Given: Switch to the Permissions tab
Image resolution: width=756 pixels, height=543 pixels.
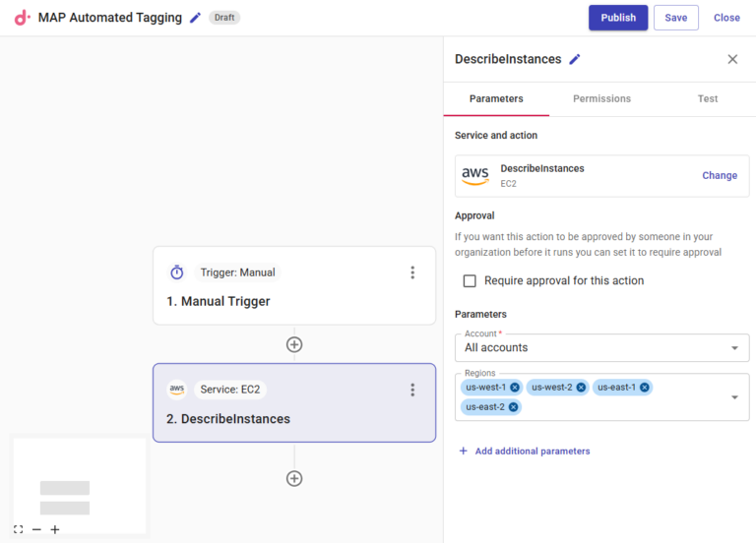Looking at the screenshot, I should point(601,98).
